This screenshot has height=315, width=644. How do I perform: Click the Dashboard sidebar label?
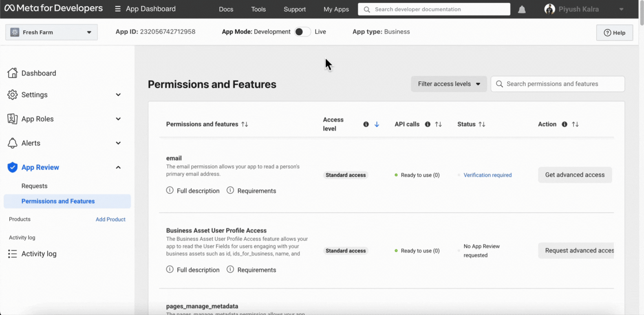click(39, 73)
